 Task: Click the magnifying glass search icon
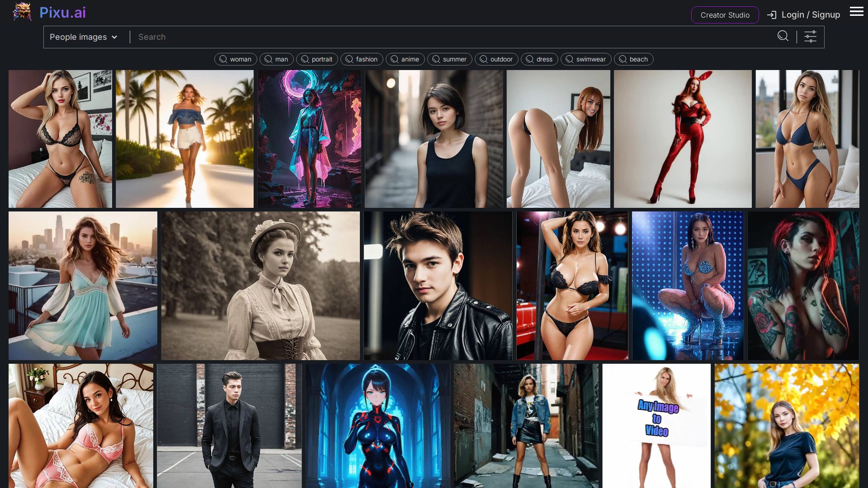(783, 36)
